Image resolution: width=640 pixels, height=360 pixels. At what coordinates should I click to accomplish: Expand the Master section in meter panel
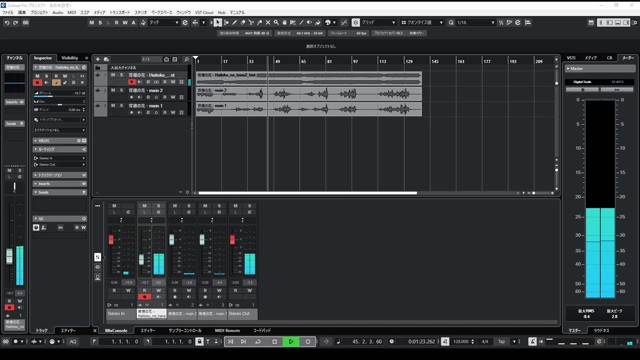click(600, 69)
